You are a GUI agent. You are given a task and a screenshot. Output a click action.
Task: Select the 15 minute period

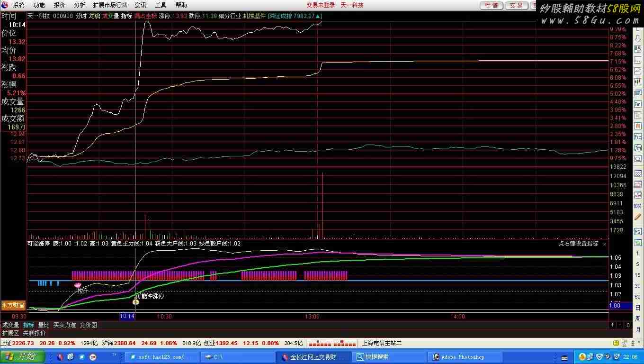(x=638, y=275)
